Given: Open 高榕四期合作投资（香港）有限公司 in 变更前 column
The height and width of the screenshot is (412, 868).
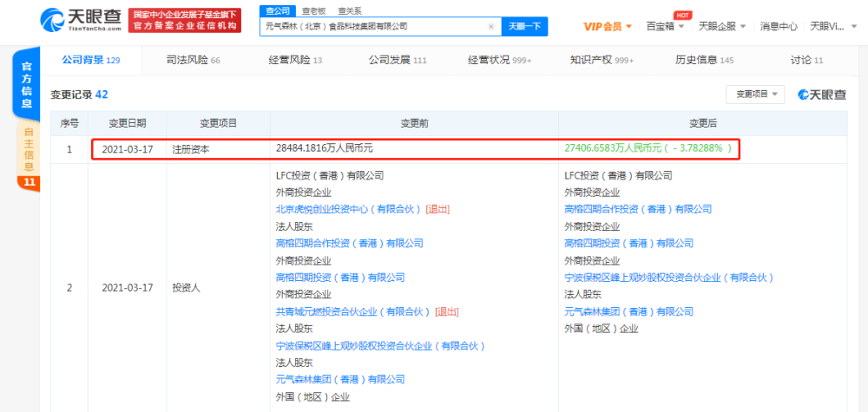Looking at the screenshot, I should click(x=349, y=244).
